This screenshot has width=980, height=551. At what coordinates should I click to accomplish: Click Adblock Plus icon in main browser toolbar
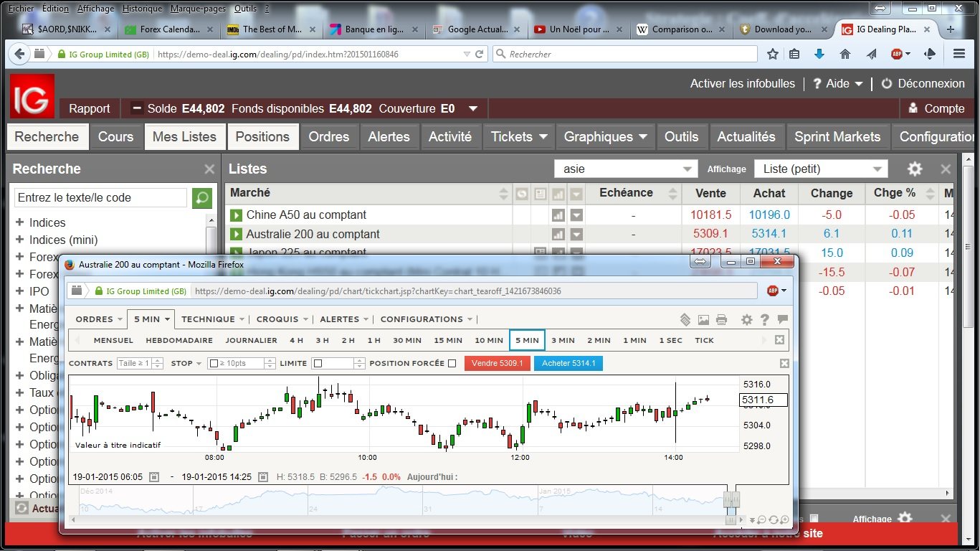click(x=896, y=54)
